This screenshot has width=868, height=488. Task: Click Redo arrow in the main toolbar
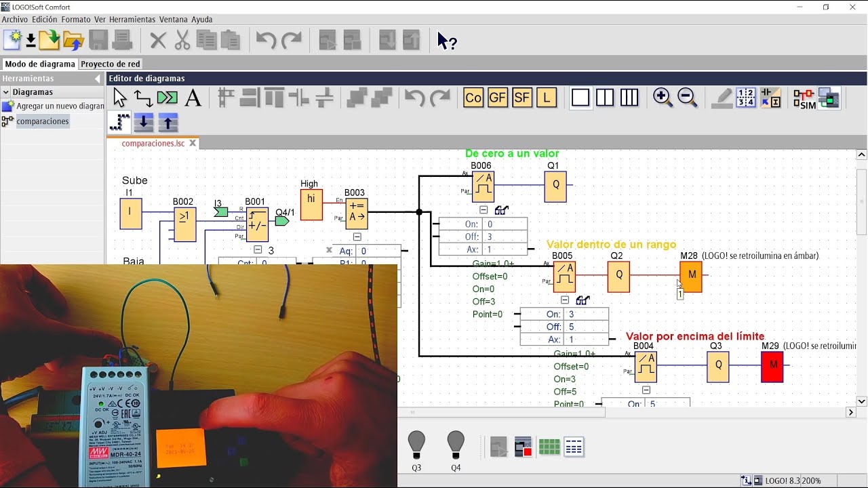coord(292,41)
